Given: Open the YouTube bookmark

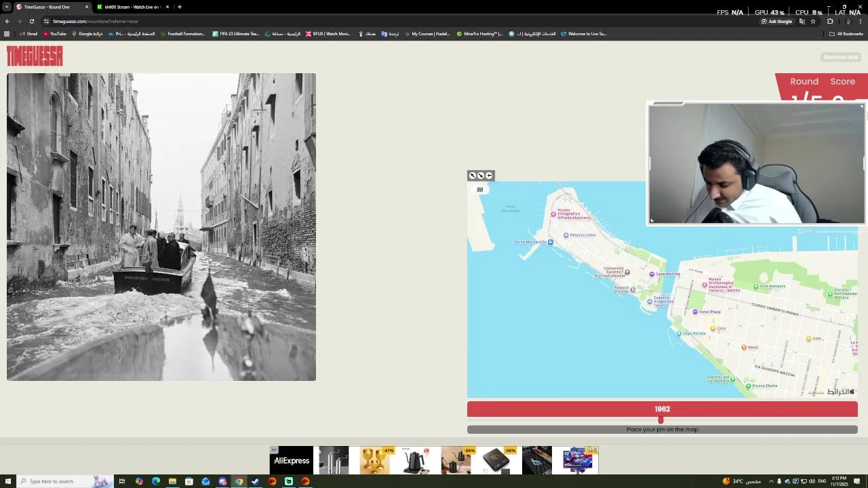Looking at the screenshot, I should click(x=55, y=34).
